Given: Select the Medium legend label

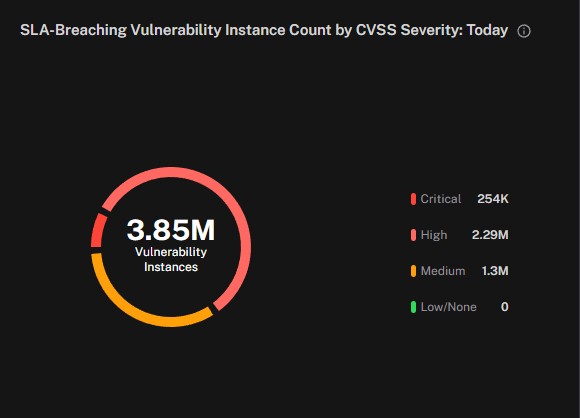Looking at the screenshot, I should coord(443,271).
